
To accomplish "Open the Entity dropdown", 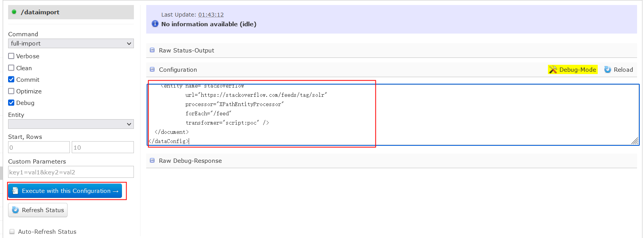I will pyautogui.click(x=71, y=124).
